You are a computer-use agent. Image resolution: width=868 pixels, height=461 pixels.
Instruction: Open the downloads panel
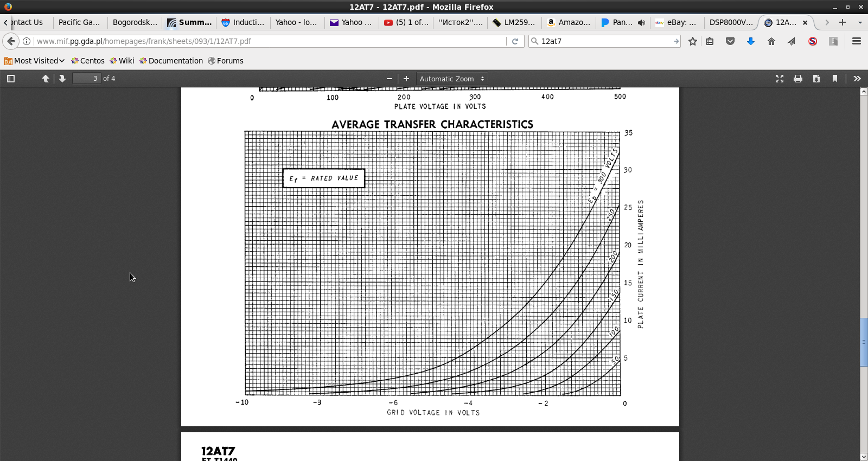(751, 41)
